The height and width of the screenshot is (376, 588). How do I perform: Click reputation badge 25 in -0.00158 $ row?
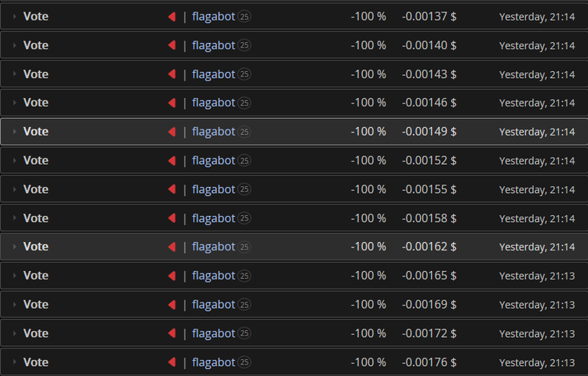pos(244,218)
